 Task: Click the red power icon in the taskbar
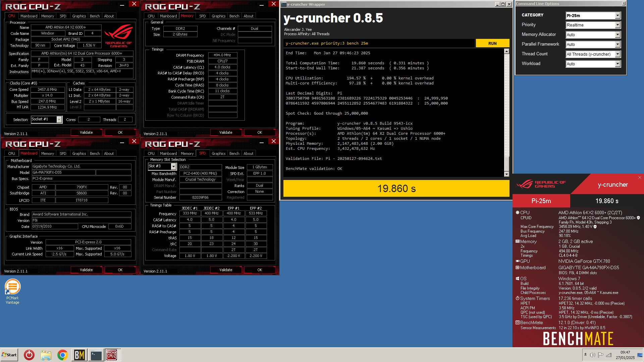tap(29, 355)
